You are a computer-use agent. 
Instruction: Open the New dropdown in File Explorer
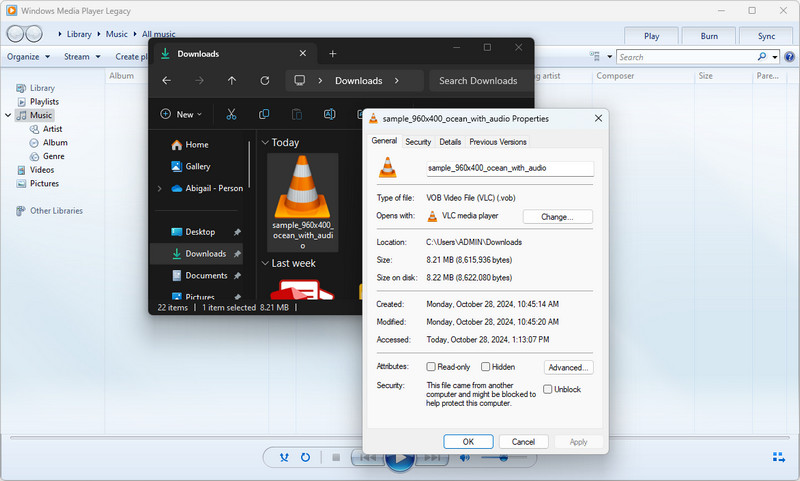point(181,114)
